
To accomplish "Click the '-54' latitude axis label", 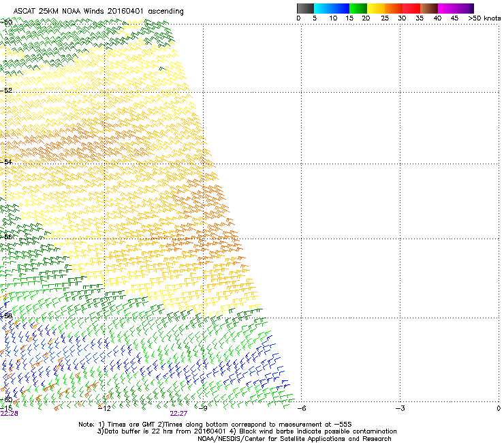I will click(x=6, y=162).
